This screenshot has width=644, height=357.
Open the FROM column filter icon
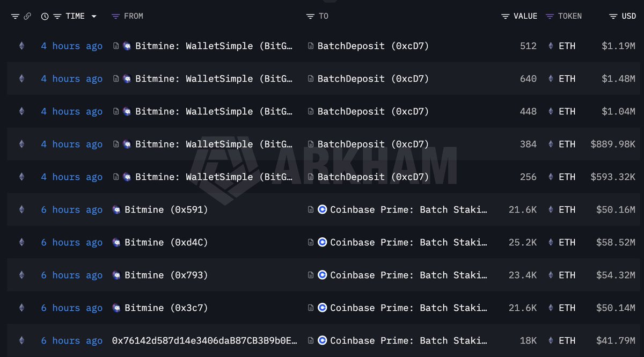115,17
